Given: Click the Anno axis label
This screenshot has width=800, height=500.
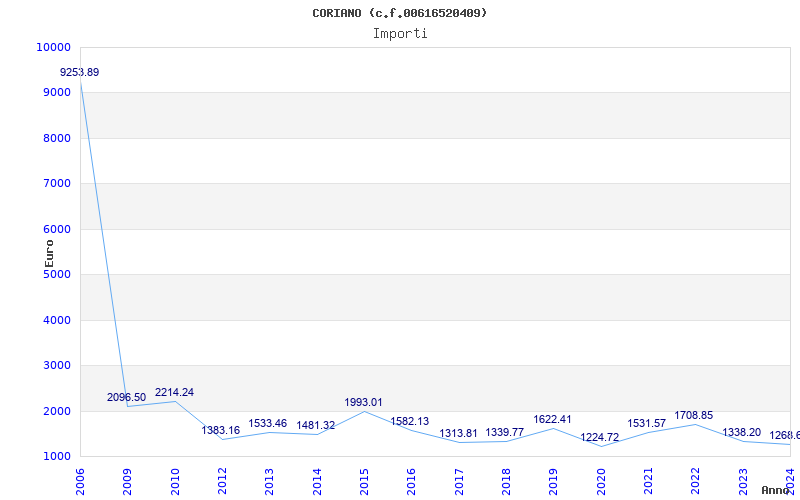Looking at the screenshot, I should [x=776, y=490].
